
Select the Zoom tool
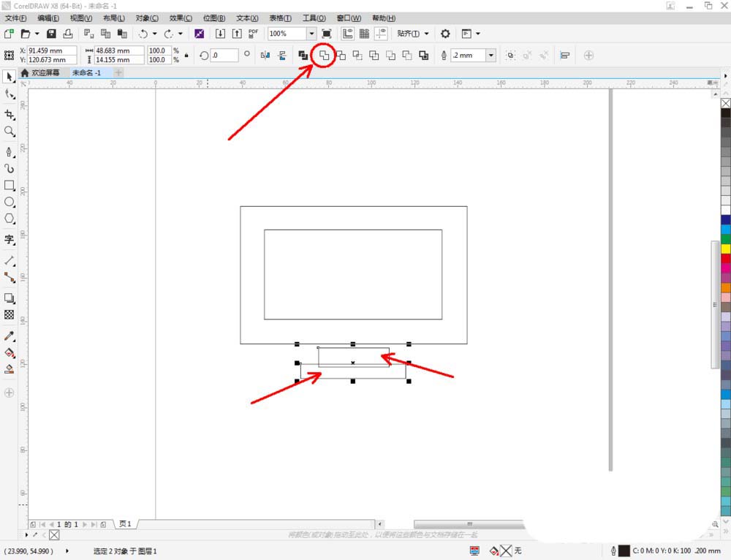(10, 132)
